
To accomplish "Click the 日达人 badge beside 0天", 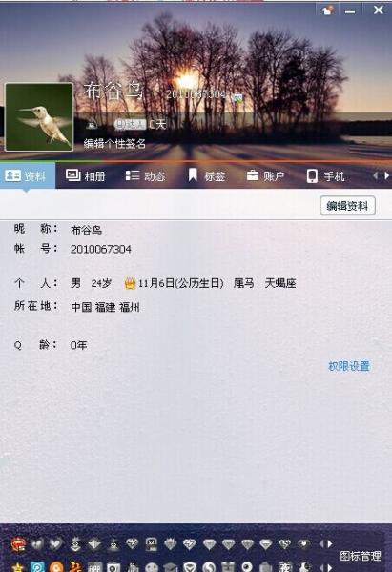I will [130, 124].
